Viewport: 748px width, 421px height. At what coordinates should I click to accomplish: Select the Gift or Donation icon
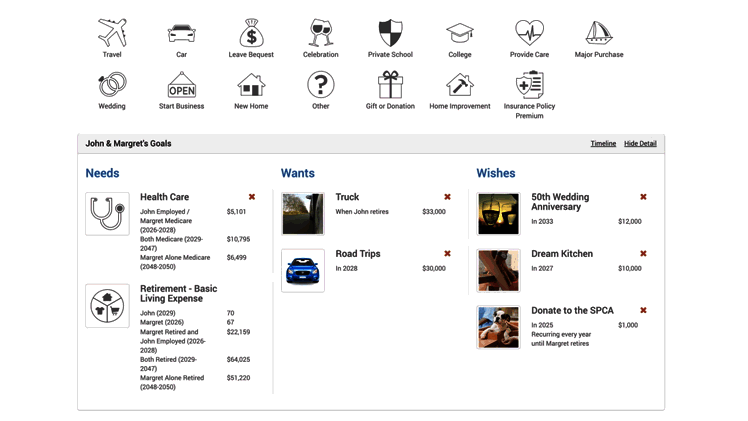click(390, 84)
